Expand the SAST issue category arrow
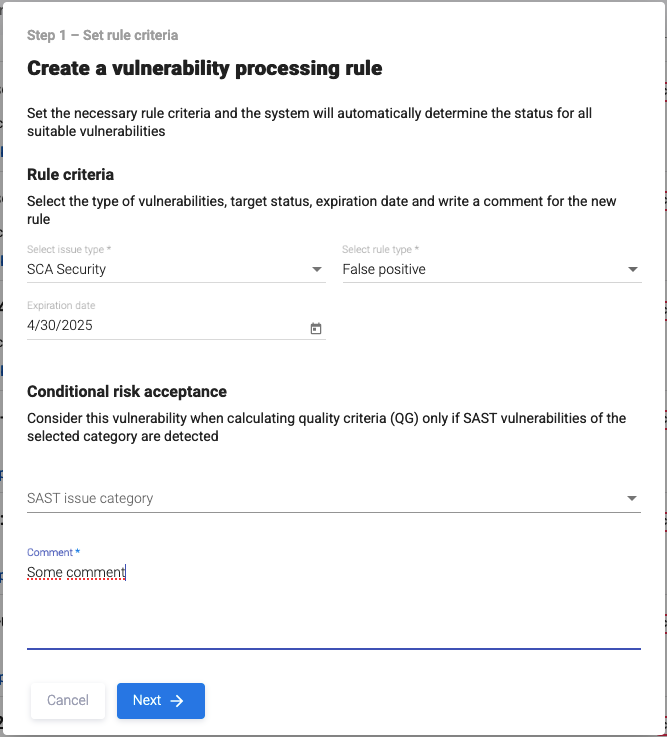 coord(632,498)
